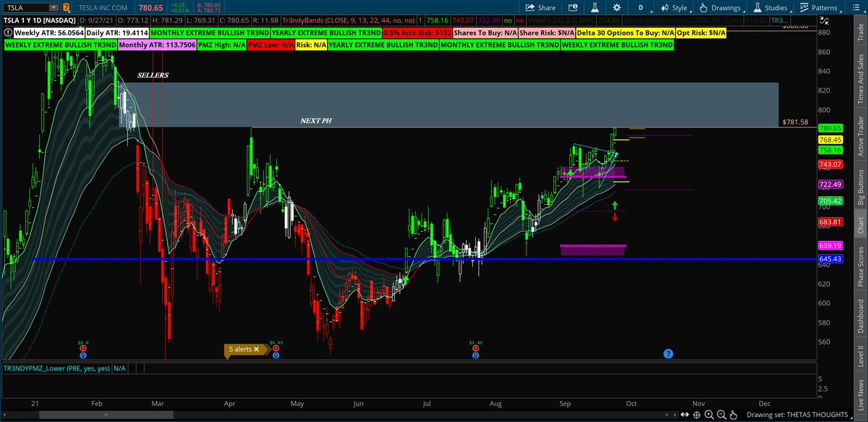Click the scrollbar left arrow
868x422 pixels.
pyautogui.click(x=4, y=415)
